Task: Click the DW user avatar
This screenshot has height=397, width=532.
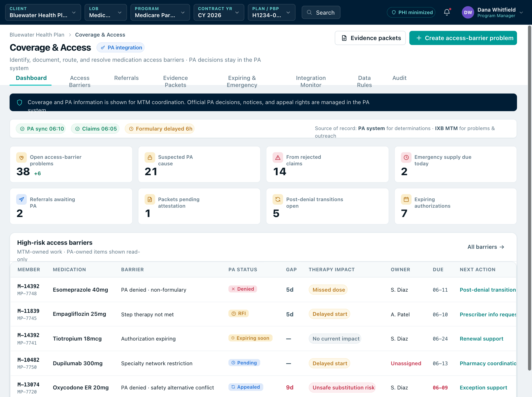Action: (x=468, y=12)
